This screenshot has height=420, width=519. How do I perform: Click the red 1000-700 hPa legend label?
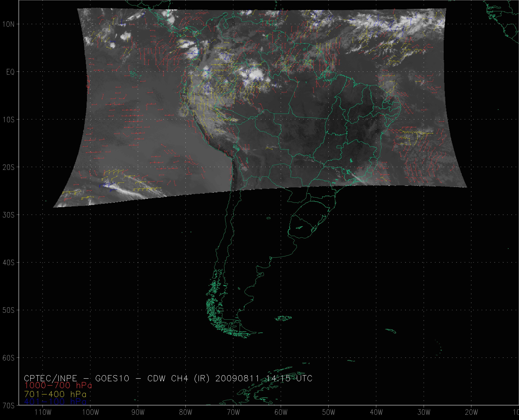pos(58,385)
